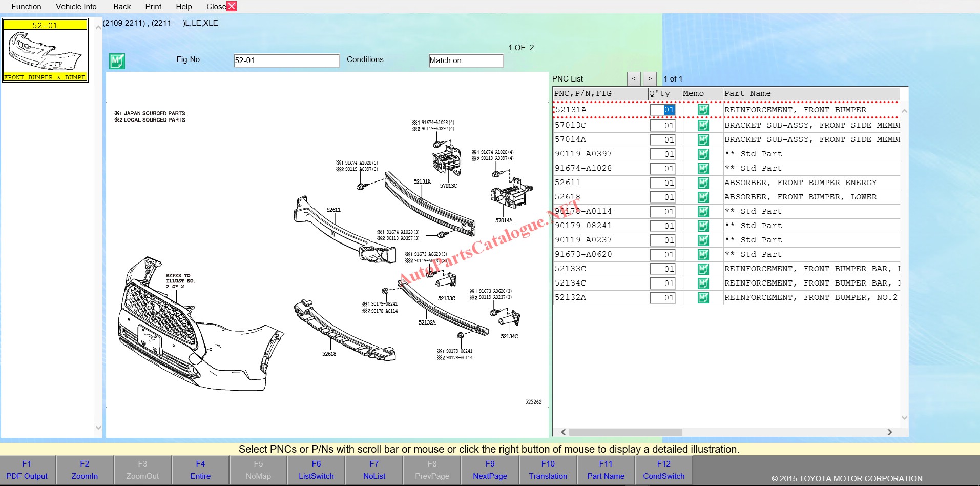The height and width of the screenshot is (486, 980).
Task: Open memo icon for REINFORCEMENT, FRONT BUMPER row
Action: click(x=703, y=110)
